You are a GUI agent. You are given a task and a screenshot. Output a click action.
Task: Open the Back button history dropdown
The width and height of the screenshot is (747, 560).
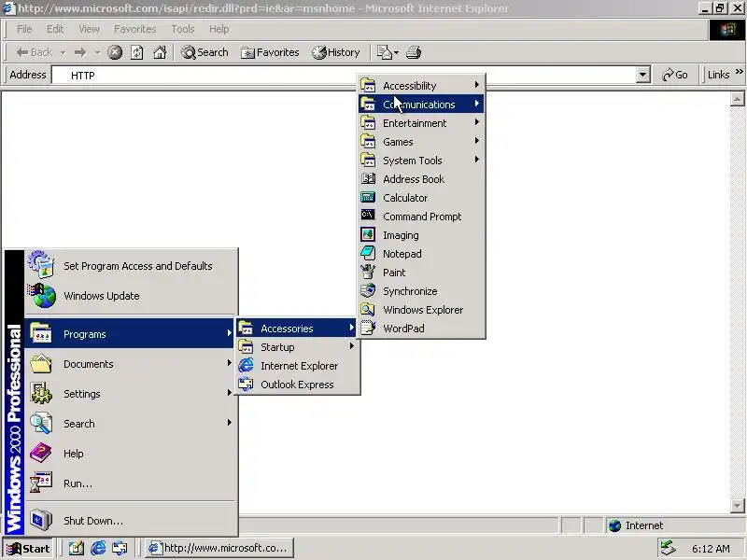63,52
